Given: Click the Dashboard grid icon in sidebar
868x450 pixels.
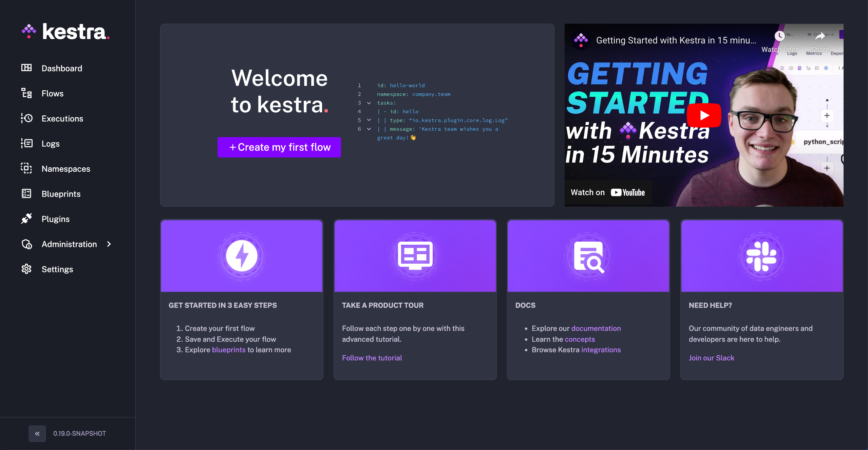Looking at the screenshot, I should click(x=26, y=68).
